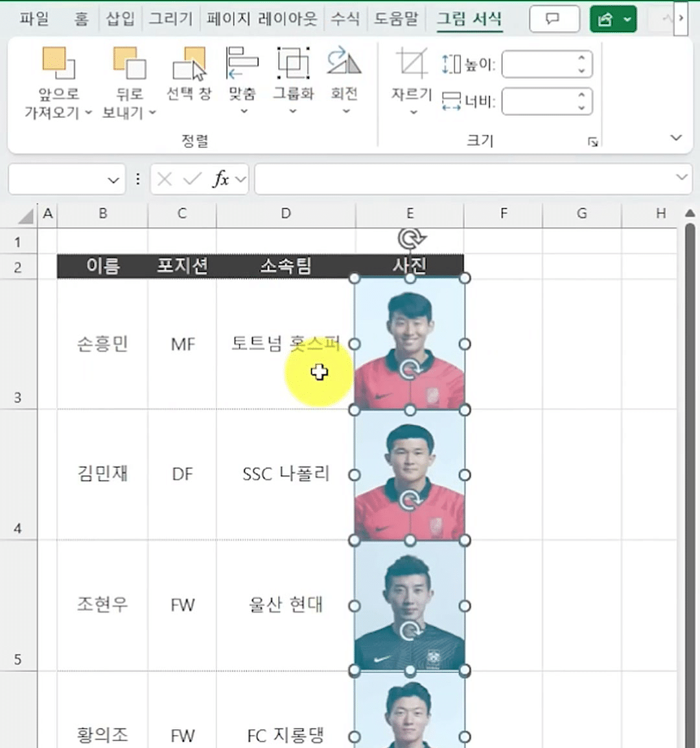Viewport: 700px width, 748px height.
Task: Switch to the 그림 서식 tab
Action: [x=469, y=19]
